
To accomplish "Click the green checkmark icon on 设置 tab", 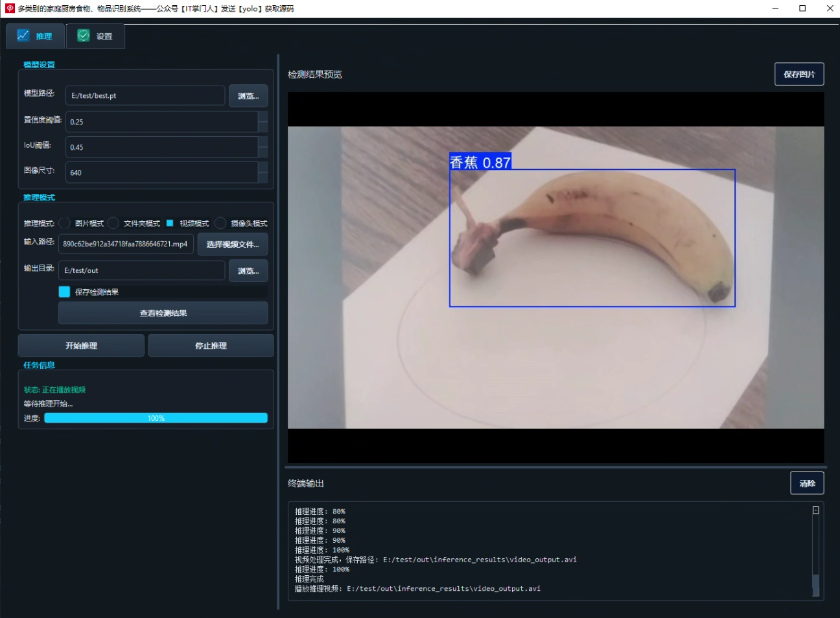I will pos(84,36).
